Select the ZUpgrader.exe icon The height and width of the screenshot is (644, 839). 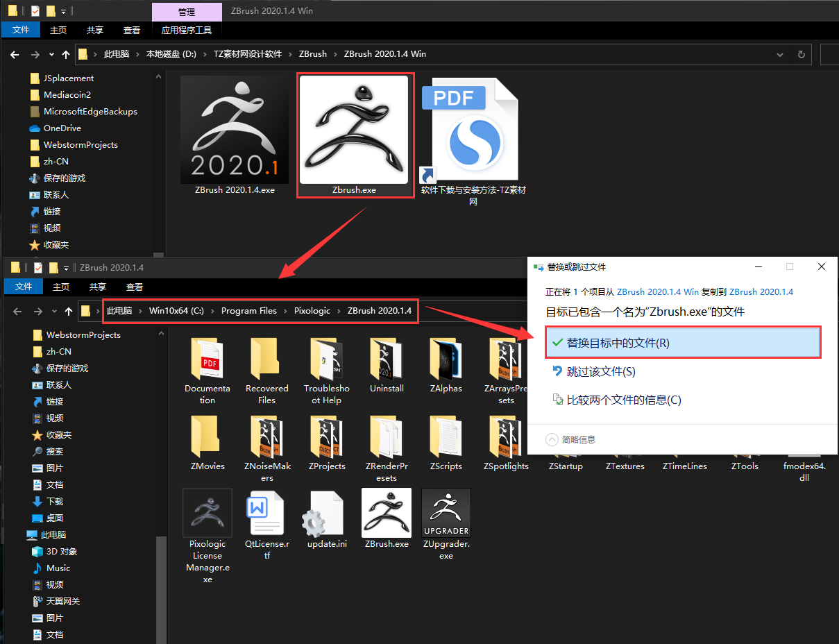446,513
